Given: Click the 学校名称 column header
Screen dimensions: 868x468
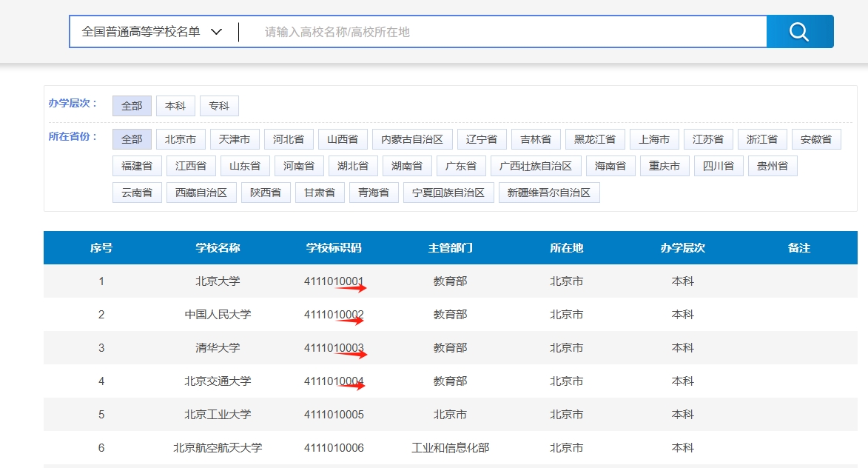Looking at the screenshot, I should coord(218,248).
